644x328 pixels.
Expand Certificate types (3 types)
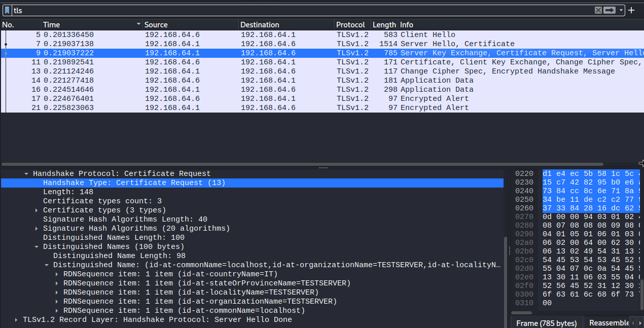tap(37, 210)
